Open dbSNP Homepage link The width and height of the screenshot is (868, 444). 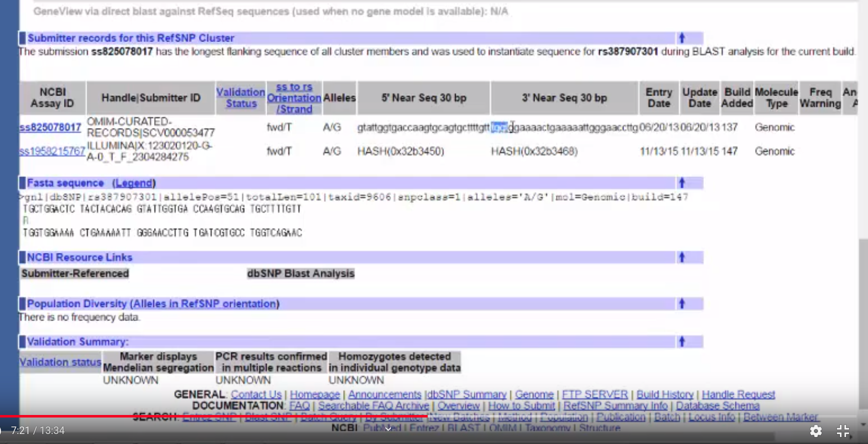click(315, 394)
